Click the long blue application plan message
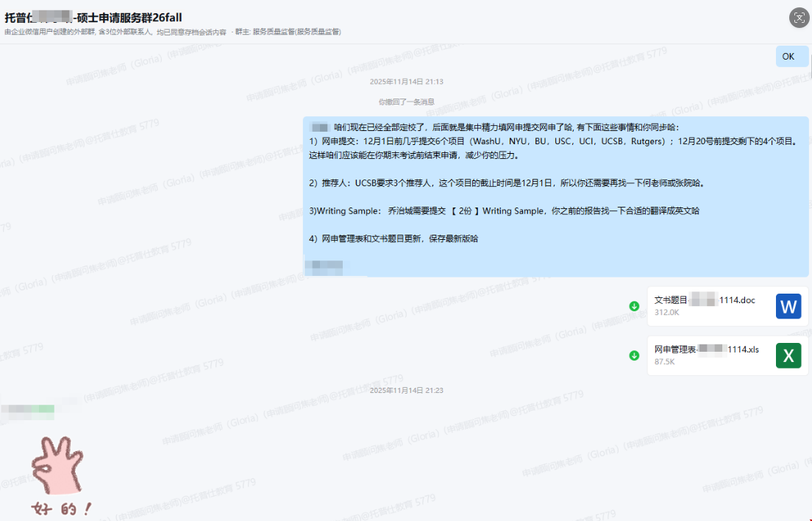812x521 pixels. 555,196
